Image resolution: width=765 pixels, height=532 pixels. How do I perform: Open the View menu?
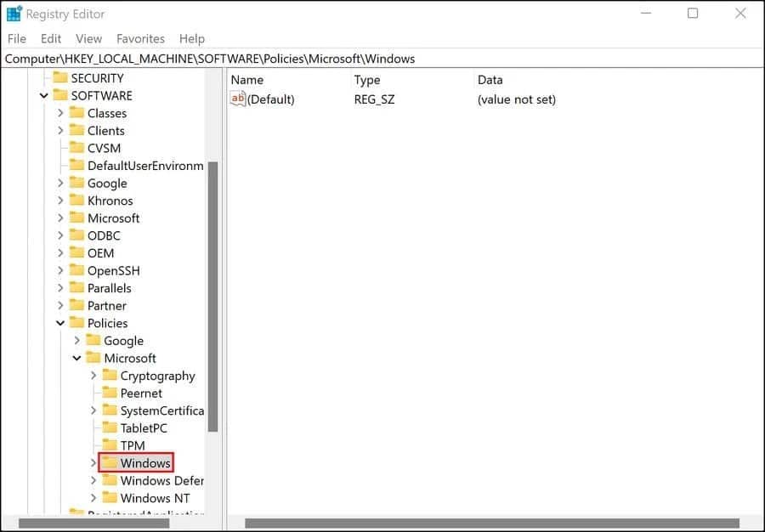[88, 38]
